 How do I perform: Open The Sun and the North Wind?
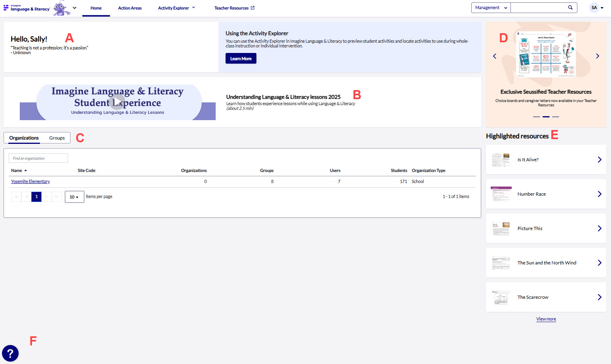click(x=546, y=263)
